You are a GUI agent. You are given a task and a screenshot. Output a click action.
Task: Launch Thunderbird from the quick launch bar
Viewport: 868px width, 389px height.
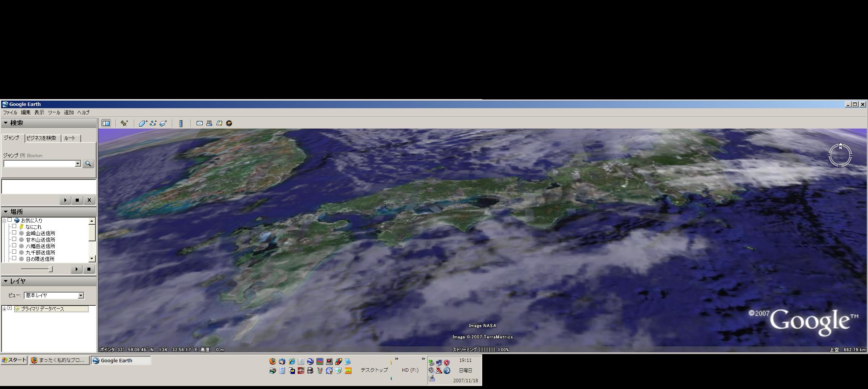(282, 361)
